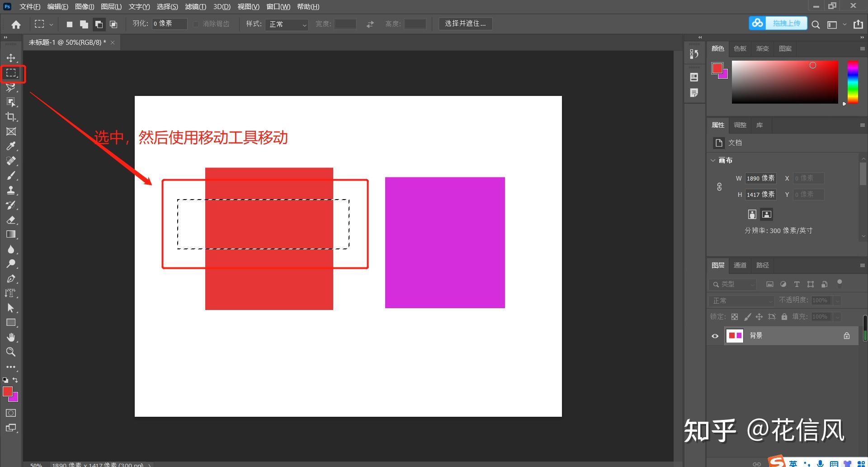Viewport: 868px width, 467px height.
Task: Open the 样式 style dropdown
Action: point(287,24)
